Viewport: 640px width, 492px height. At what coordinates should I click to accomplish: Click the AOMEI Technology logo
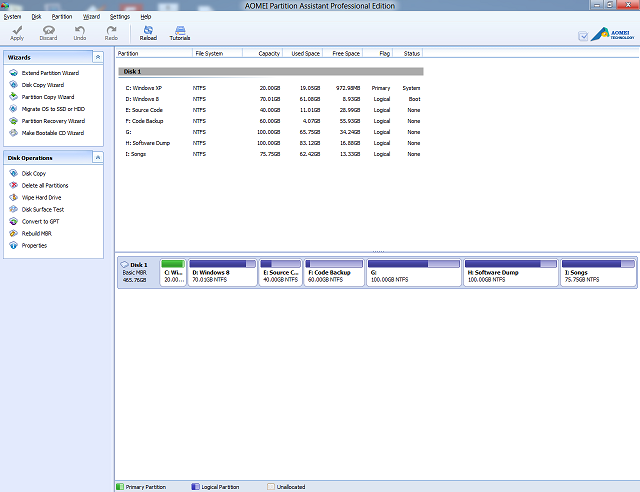[612, 34]
